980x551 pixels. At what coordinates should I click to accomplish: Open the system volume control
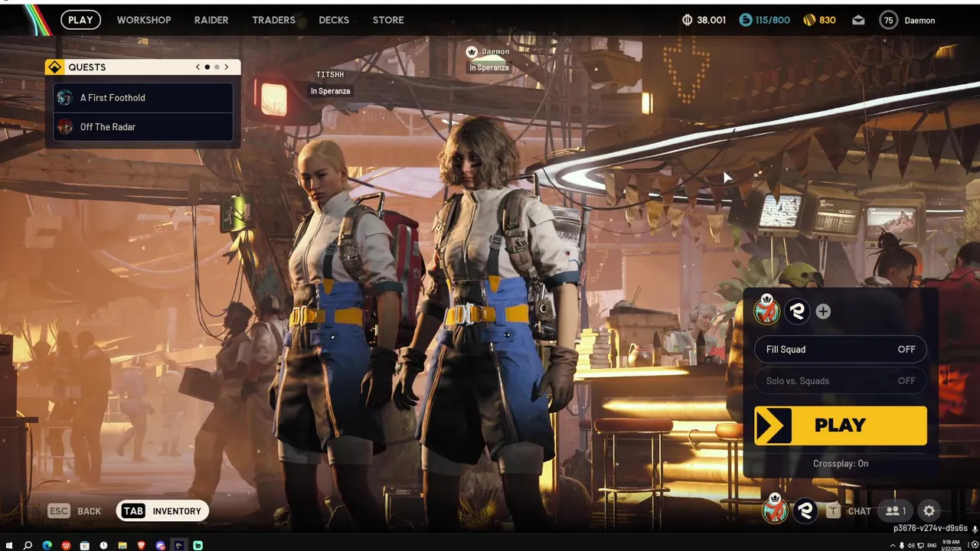911,546
